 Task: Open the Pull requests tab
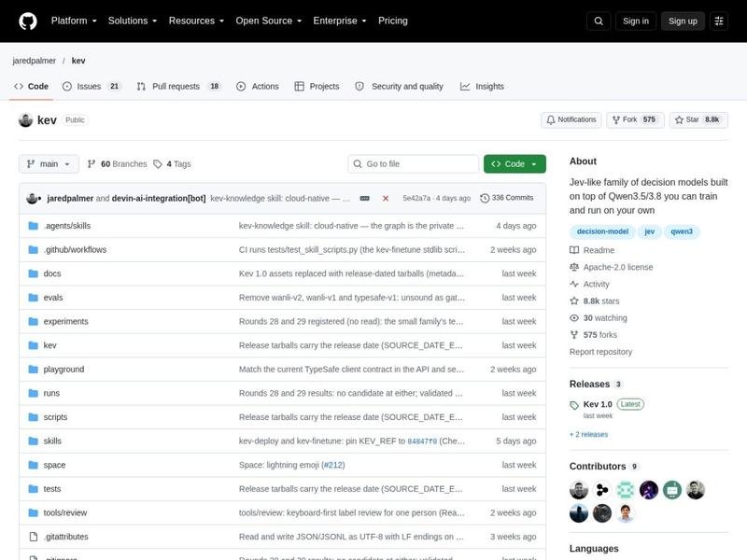tap(178, 87)
